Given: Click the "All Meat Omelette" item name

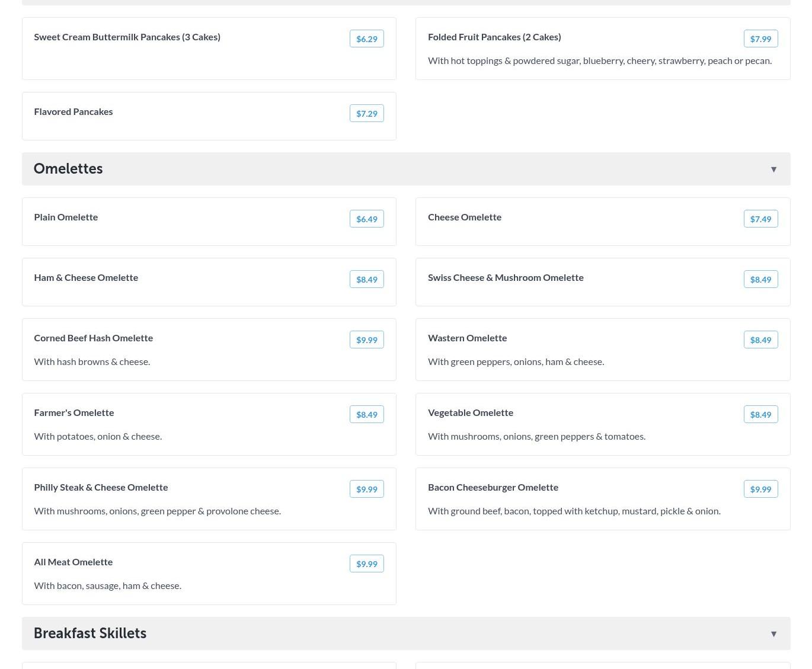Looking at the screenshot, I should coord(73,562).
